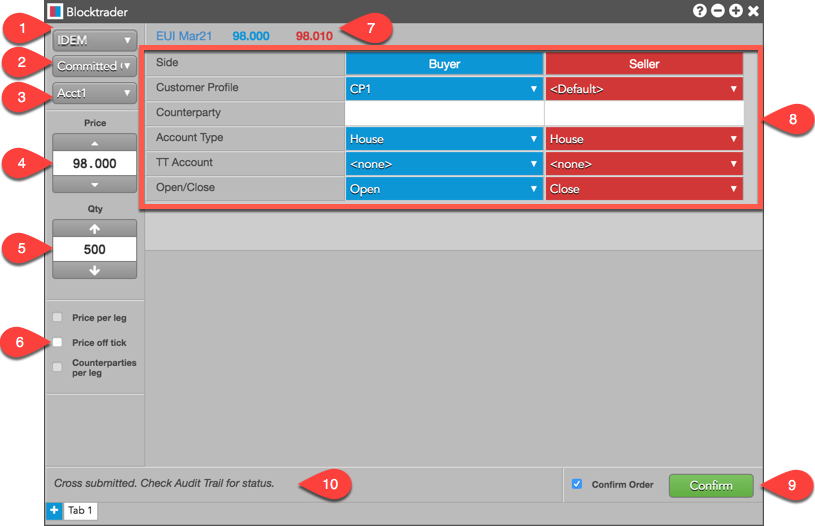Image resolution: width=815 pixels, height=526 pixels.
Task: Expand seller Open/Close dropdown showing Close
Action: pyautogui.click(x=644, y=189)
